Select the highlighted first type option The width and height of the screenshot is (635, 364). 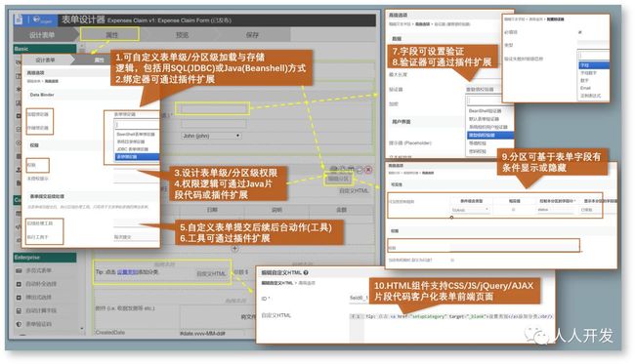[594, 65]
